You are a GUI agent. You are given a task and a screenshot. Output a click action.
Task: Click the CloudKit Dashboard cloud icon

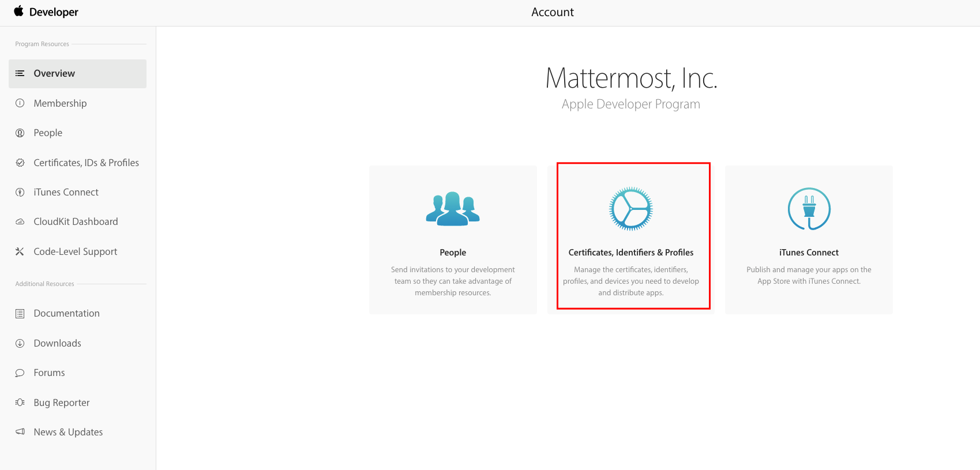pyautogui.click(x=20, y=222)
